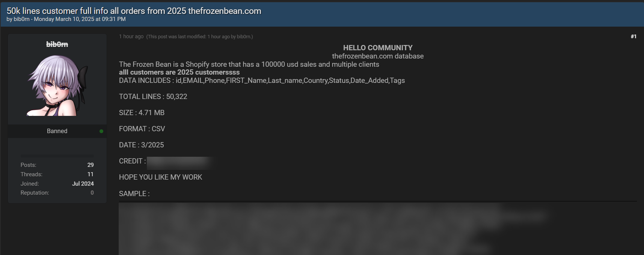Click the green online status dot
The height and width of the screenshot is (255, 644).
coord(101,131)
